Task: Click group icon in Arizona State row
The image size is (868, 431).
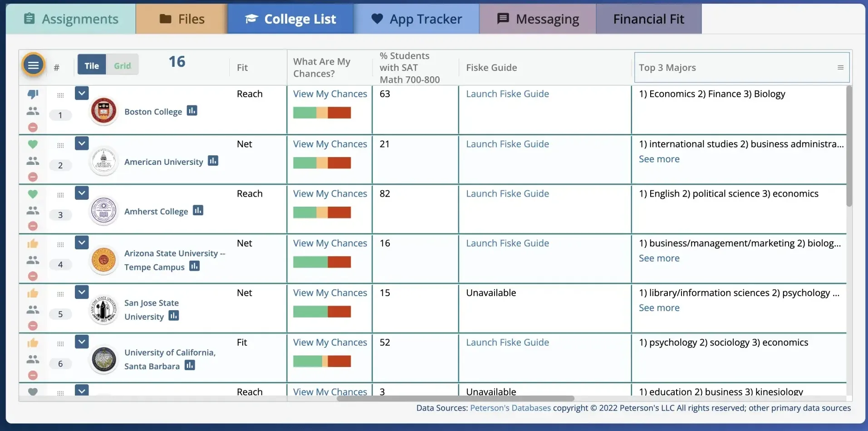Action: (x=33, y=260)
